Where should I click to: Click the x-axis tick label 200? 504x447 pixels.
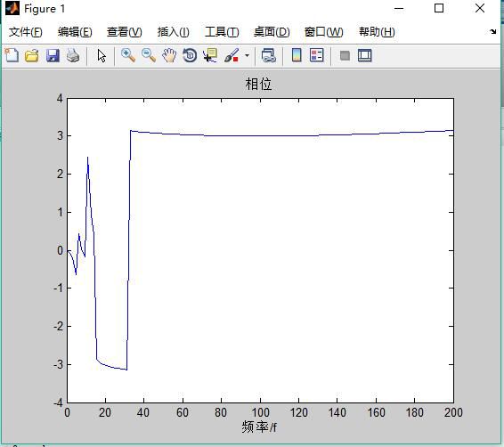click(453, 412)
